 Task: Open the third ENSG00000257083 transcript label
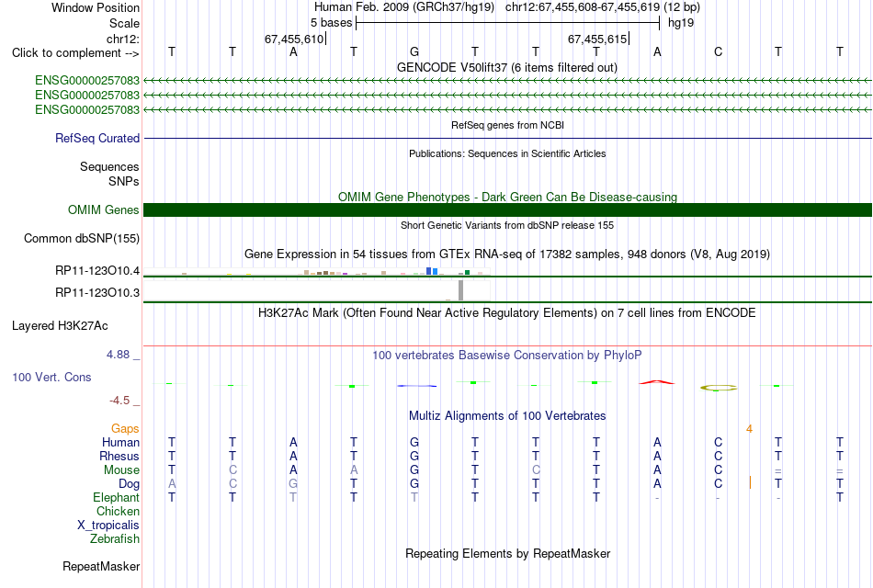tap(87, 109)
